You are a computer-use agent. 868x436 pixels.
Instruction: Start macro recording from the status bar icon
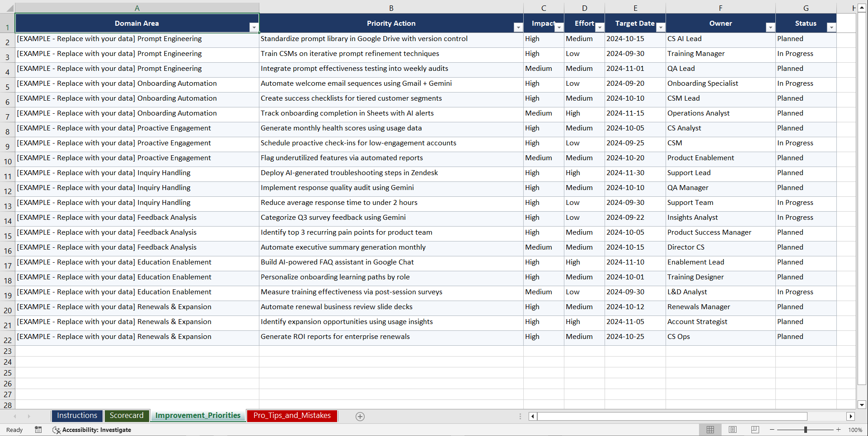(x=38, y=430)
